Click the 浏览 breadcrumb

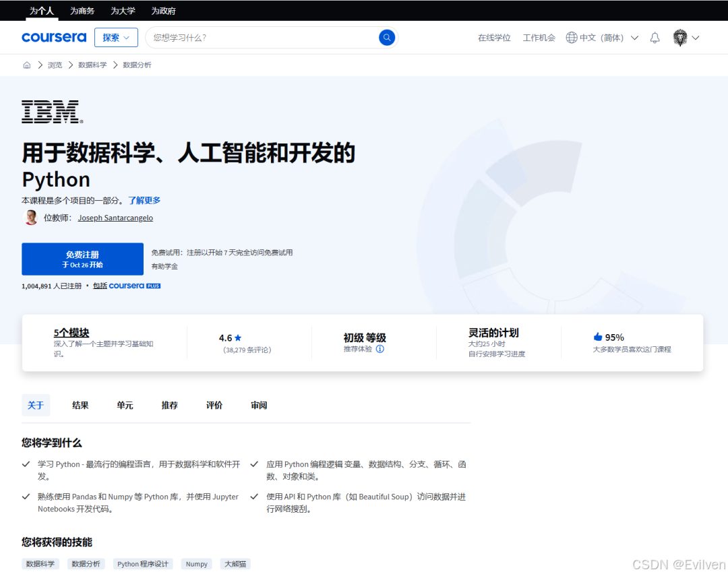click(x=55, y=65)
